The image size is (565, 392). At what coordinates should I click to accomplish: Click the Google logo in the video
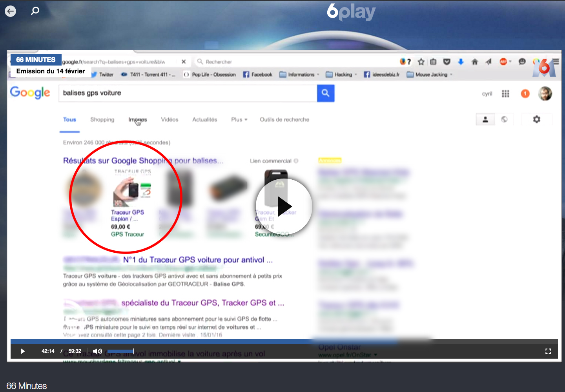pyautogui.click(x=30, y=93)
